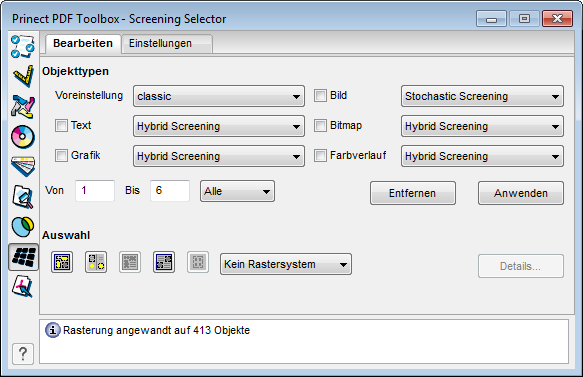Click the Anwenden button
583x377 pixels.
(521, 193)
